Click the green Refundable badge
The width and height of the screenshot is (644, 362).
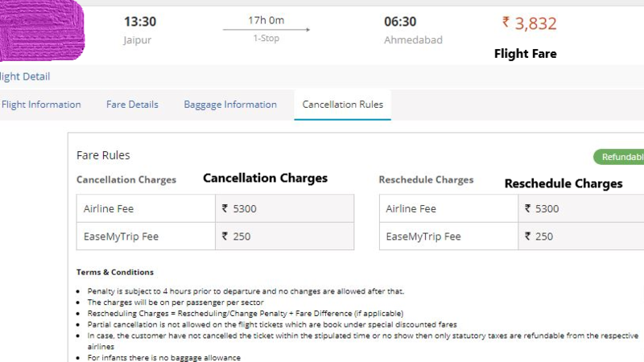pos(619,157)
